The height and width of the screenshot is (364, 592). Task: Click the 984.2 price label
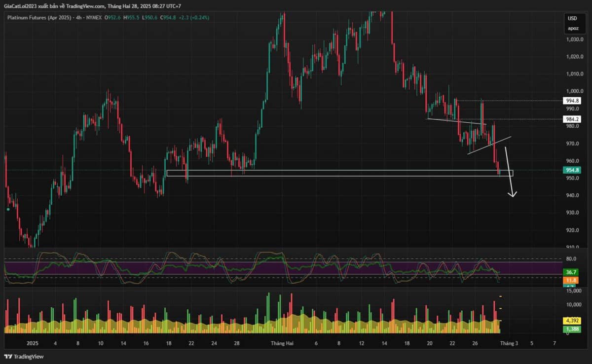(x=572, y=119)
